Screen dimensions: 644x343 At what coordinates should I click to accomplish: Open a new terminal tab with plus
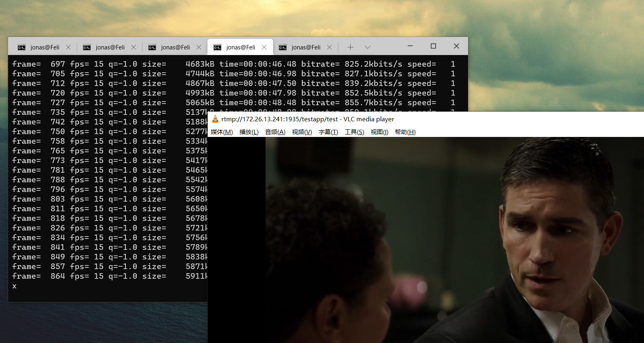[350, 47]
